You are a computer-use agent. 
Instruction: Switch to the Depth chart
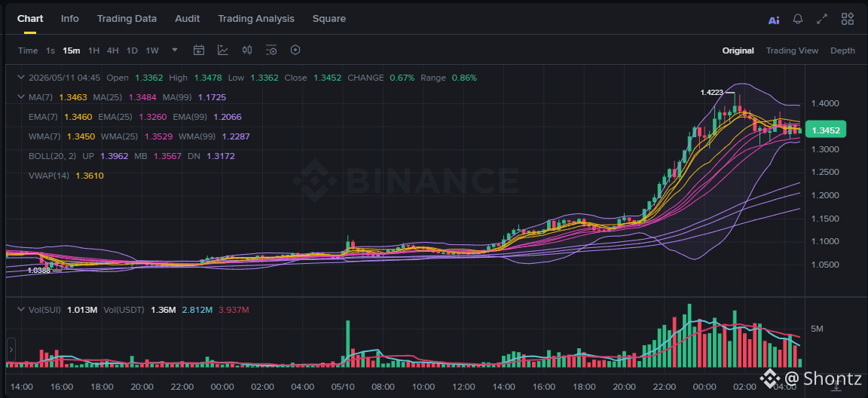842,51
